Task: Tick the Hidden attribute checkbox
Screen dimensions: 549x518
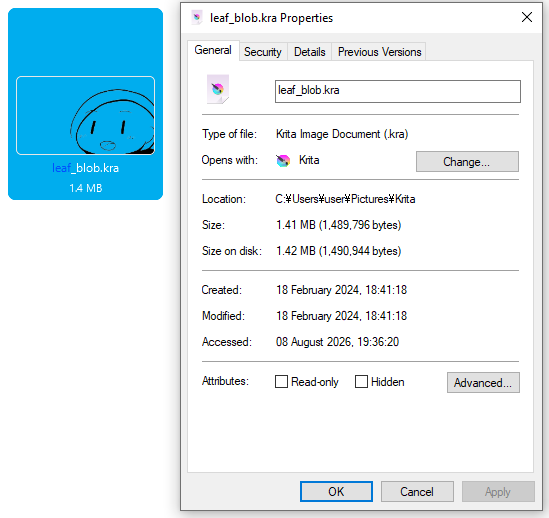Action: (x=361, y=382)
